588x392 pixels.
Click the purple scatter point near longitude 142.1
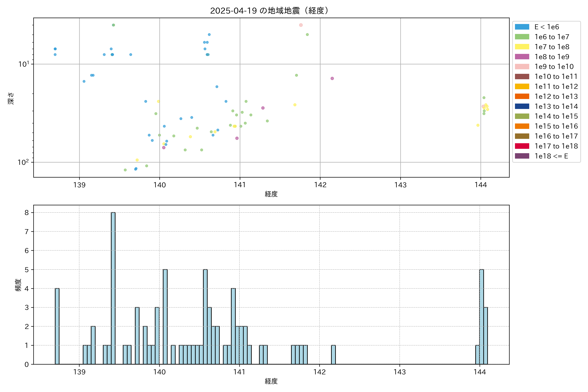(x=332, y=79)
